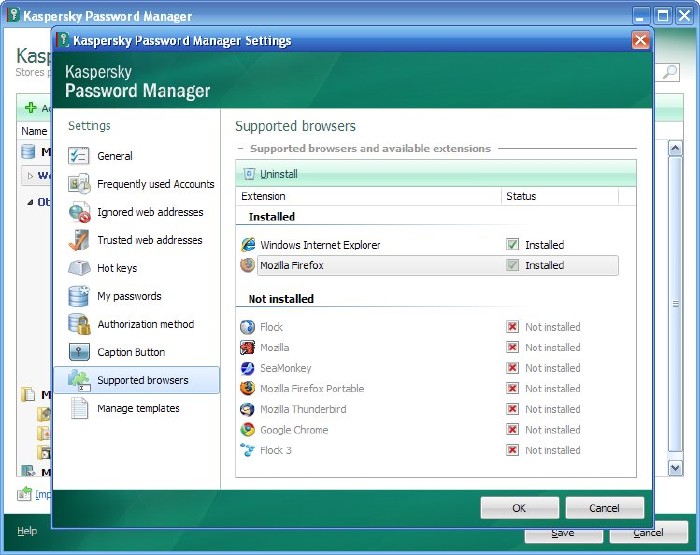Select Supported browsers in settings list
The height and width of the screenshot is (555, 700).
142,380
